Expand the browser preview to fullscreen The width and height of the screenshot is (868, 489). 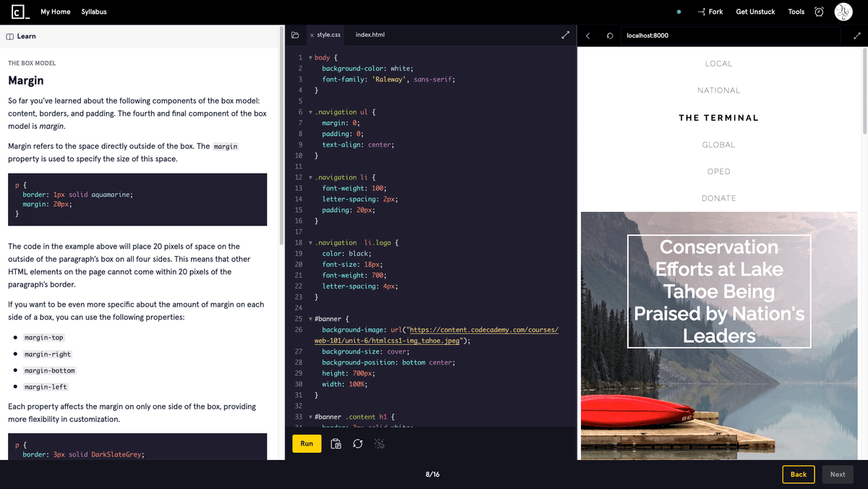[857, 35]
